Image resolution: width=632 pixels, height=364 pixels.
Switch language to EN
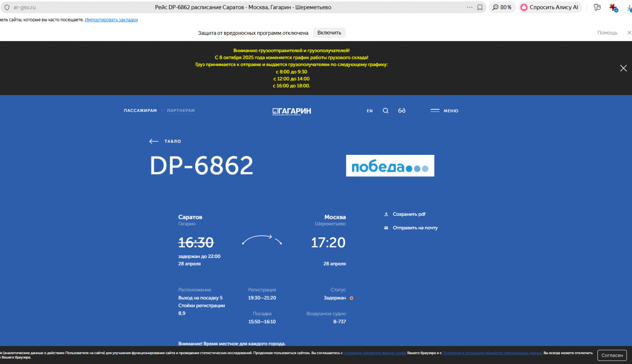(370, 111)
